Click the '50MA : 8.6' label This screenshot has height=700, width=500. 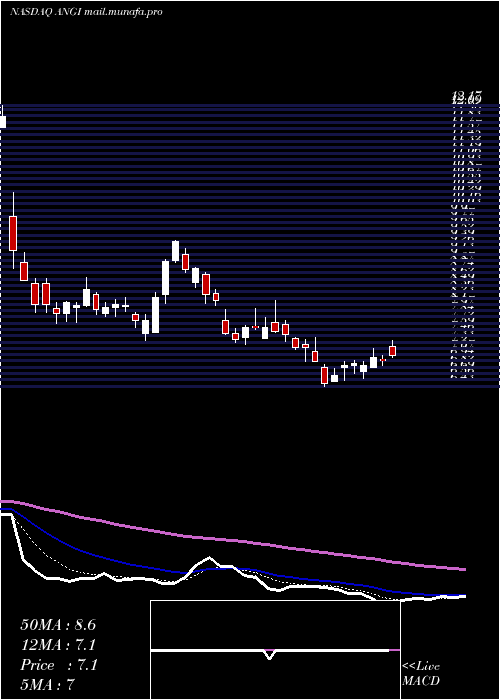click(58, 625)
